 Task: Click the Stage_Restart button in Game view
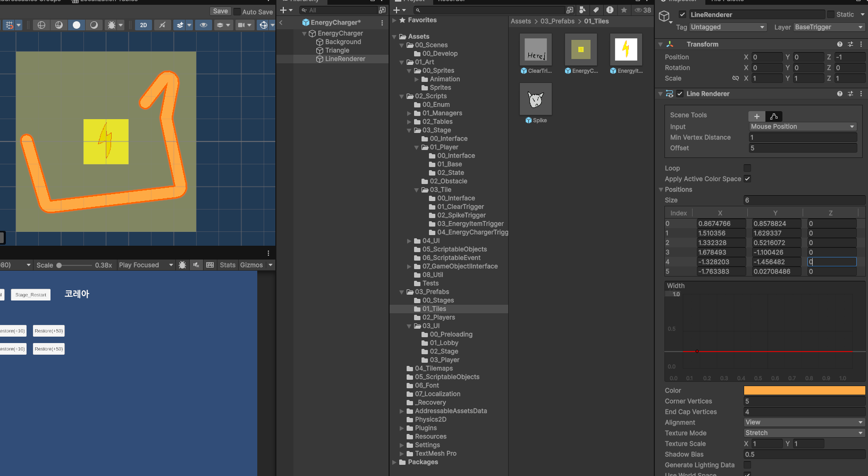pos(31,295)
